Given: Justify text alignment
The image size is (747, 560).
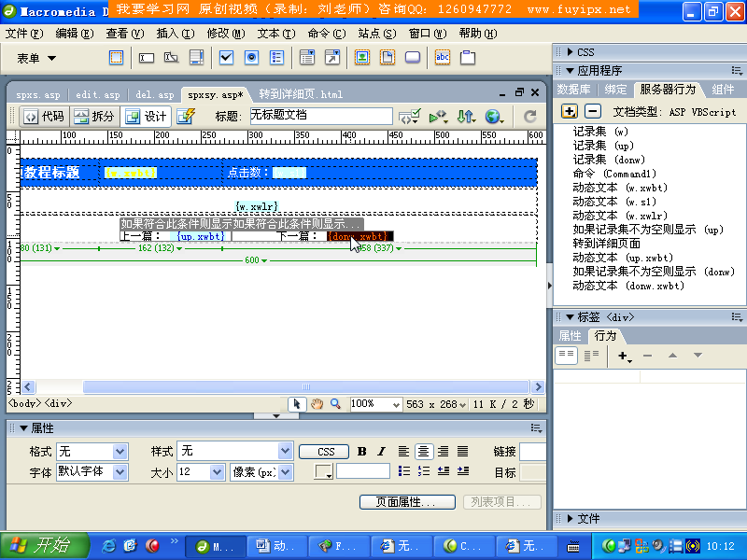Looking at the screenshot, I should 463,452.
